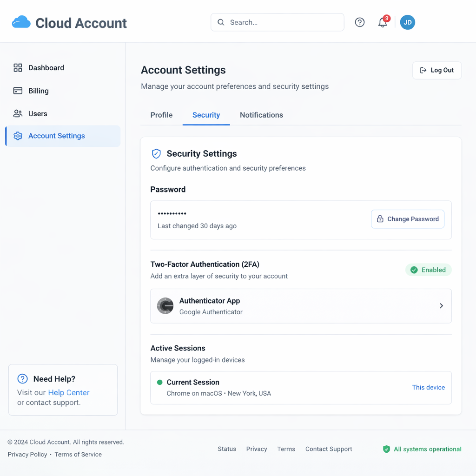The height and width of the screenshot is (476, 476).
Task: Click the Billing card icon in sidebar
Action: pyautogui.click(x=18, y=91)
